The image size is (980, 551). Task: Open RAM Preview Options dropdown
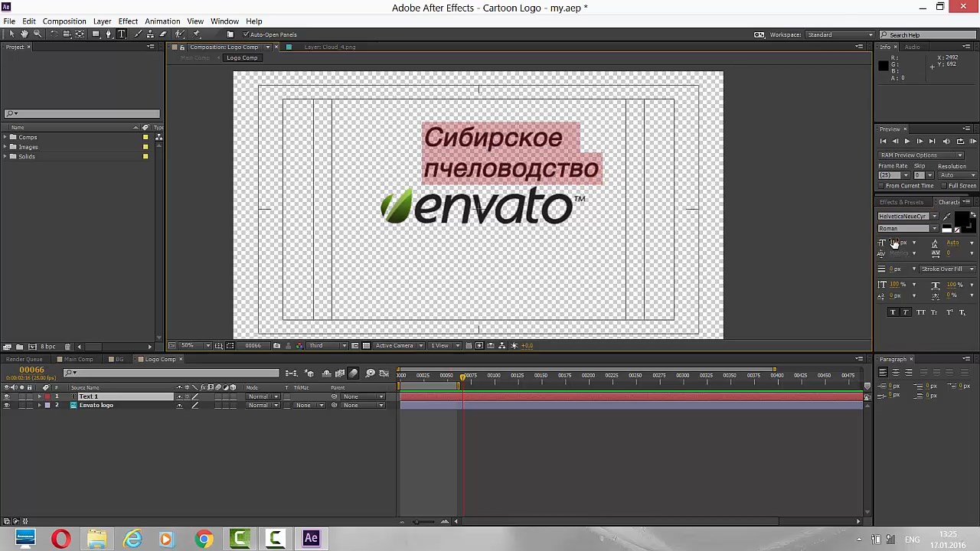coord(921,155)
